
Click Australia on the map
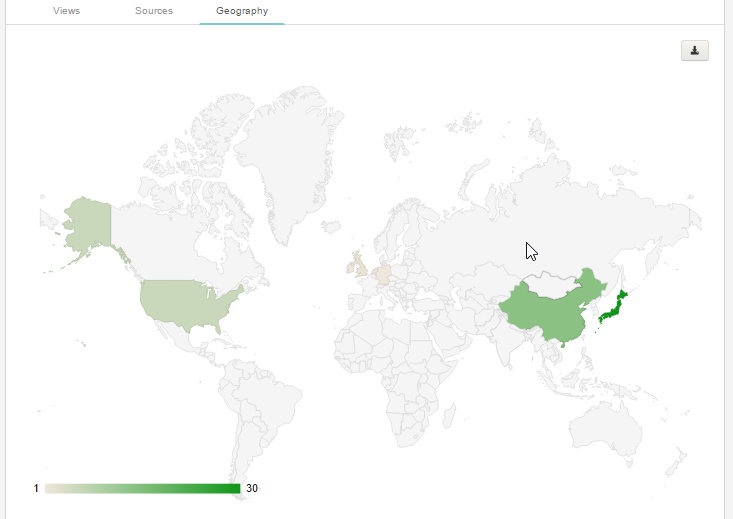point(605,428)
